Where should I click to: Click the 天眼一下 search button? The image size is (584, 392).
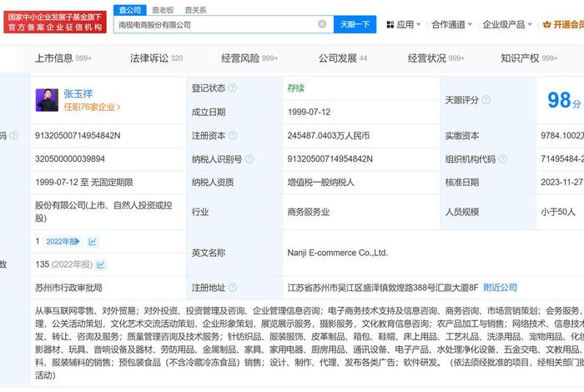tap(355, 24)
